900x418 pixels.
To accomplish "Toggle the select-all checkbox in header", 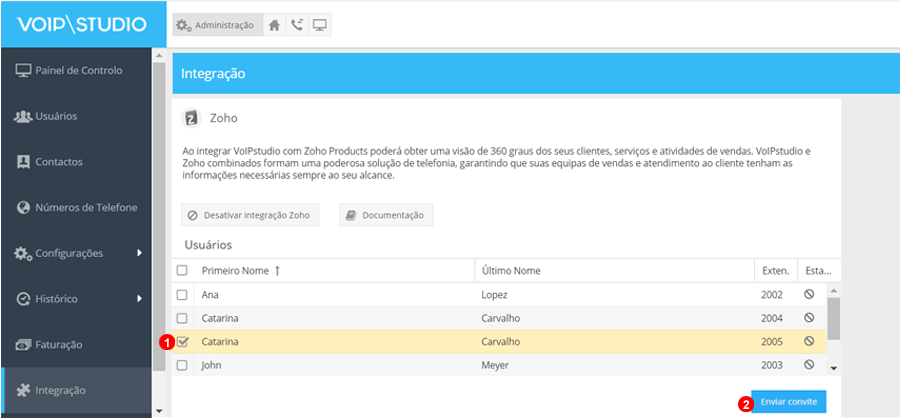I will click(182, 270).
